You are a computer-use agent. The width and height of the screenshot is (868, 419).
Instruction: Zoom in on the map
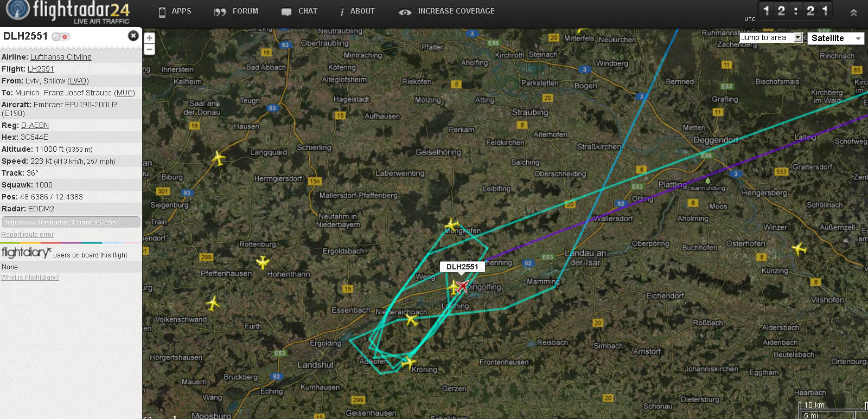coord(149,38)
